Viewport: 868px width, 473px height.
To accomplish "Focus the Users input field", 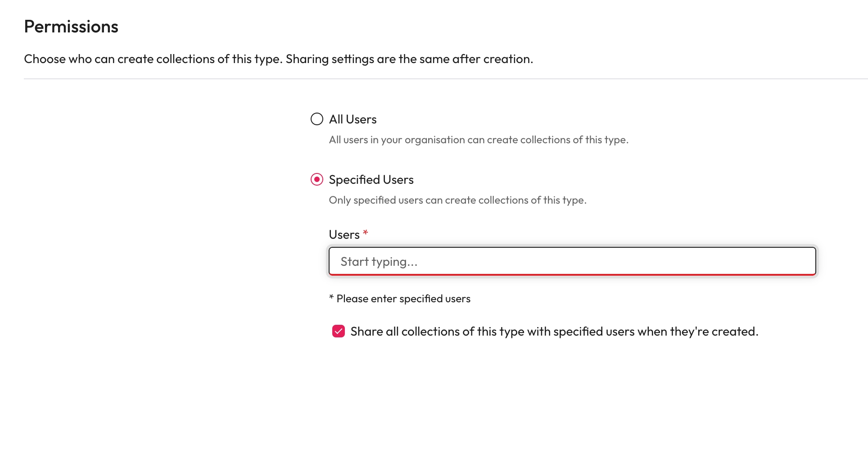I will coord(572,261).
